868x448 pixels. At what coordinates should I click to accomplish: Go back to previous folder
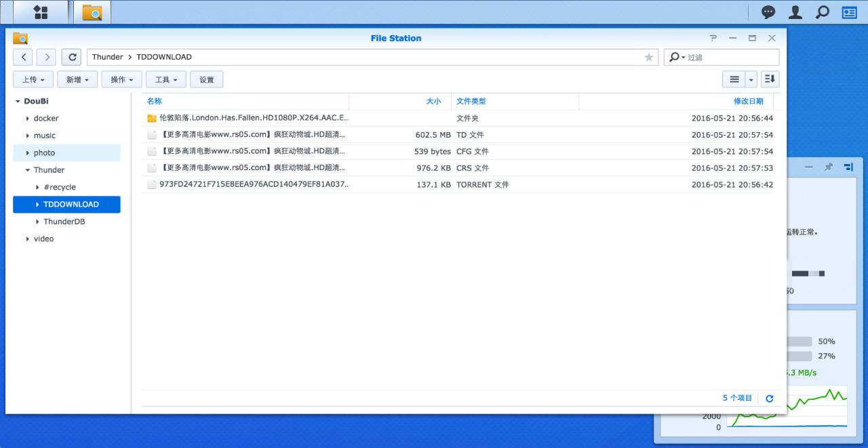24,57
